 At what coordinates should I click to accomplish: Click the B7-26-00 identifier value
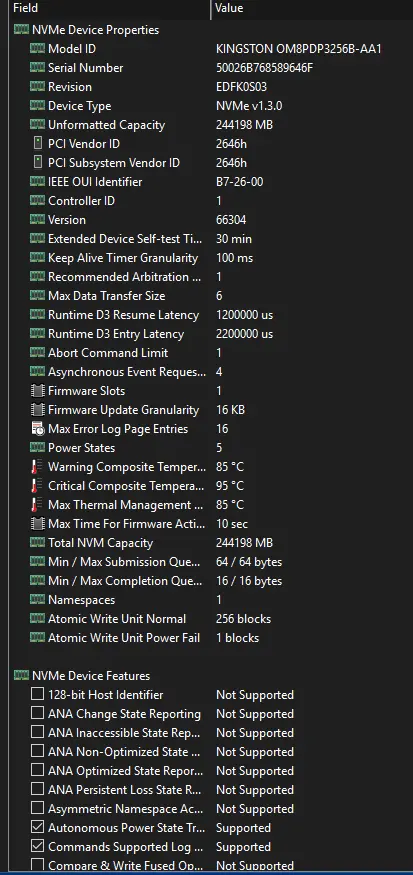point(240,181)
